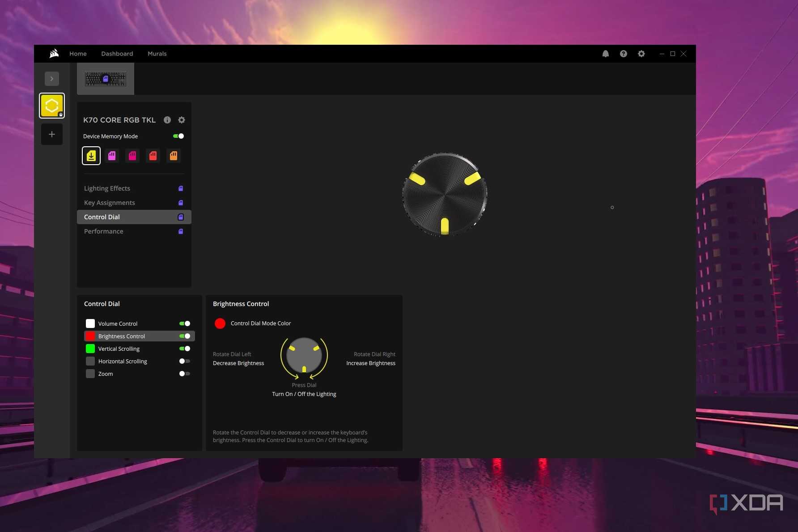Select the yellow save-to-device slot icon

tap(91, 156)
